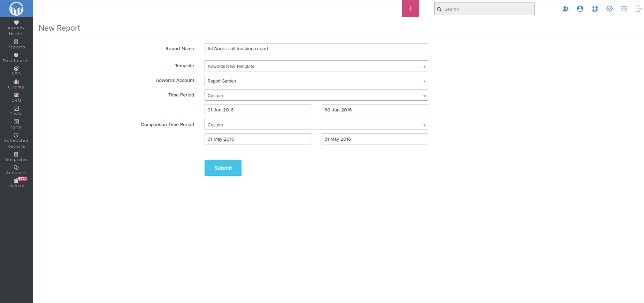Click the Scheduled Reports menu label
644x303 pixels.
pos(16,143)
